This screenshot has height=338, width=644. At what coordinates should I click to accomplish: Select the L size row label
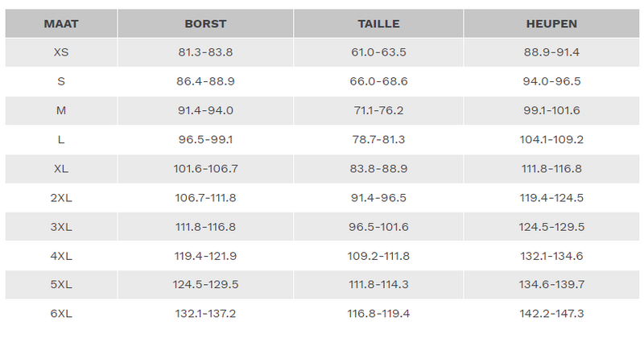61,139
